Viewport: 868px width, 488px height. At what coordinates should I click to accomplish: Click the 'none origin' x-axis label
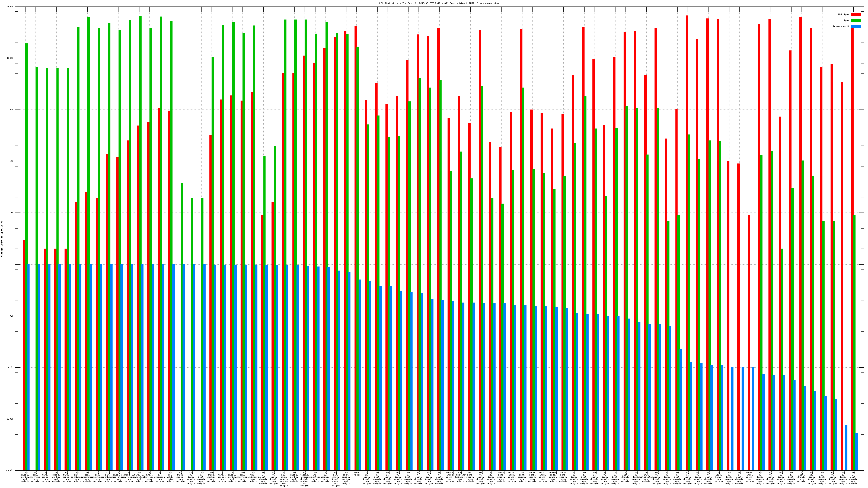click(x=356, y=474)
